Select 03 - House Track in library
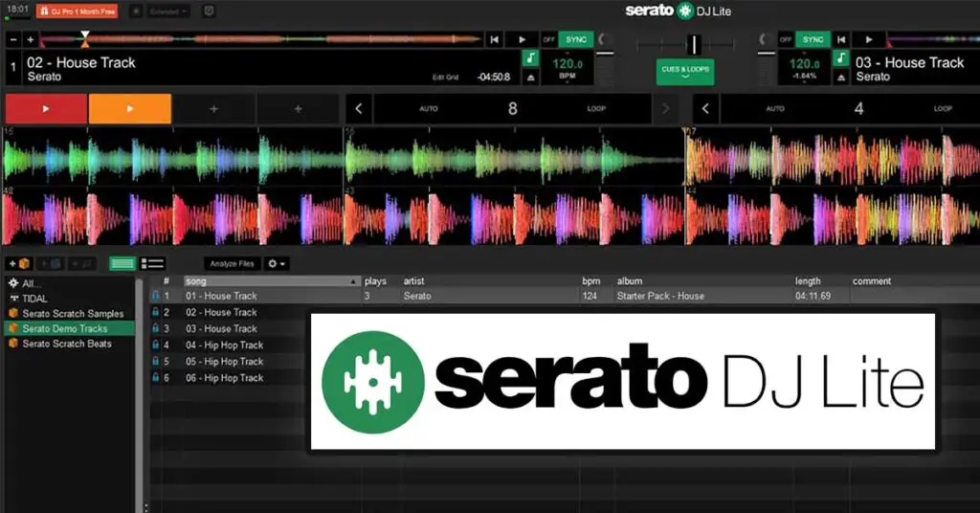980x513 pixels. click(x=221, y=328)
